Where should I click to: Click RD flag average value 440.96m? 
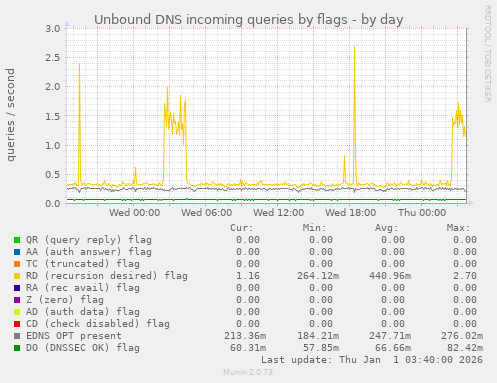(390, 276)
